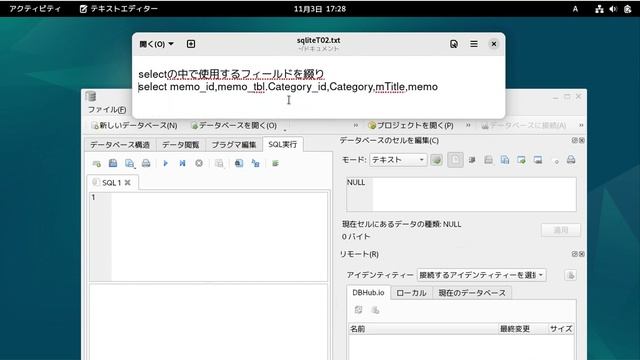Click inside the SQL 1 editor area
640x360 pixels.
[219, 237]
